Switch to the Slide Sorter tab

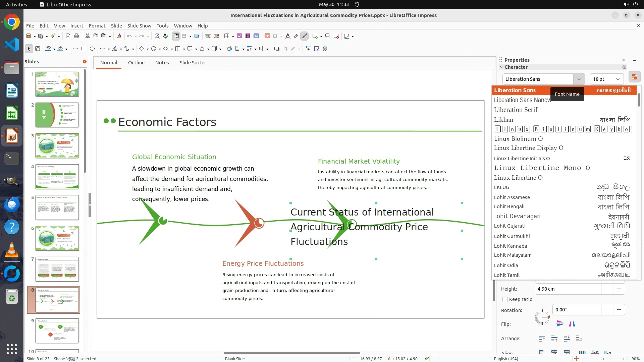click(193, 63)
